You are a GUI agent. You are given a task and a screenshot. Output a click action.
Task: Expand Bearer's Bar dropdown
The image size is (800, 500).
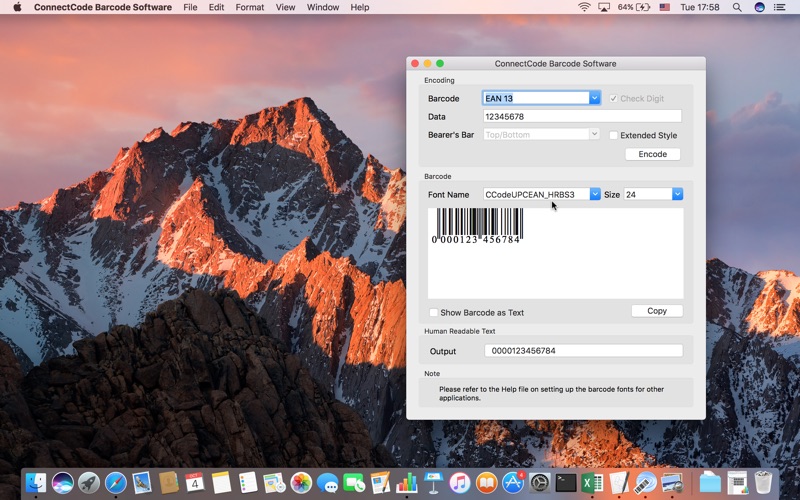point(594,134)
